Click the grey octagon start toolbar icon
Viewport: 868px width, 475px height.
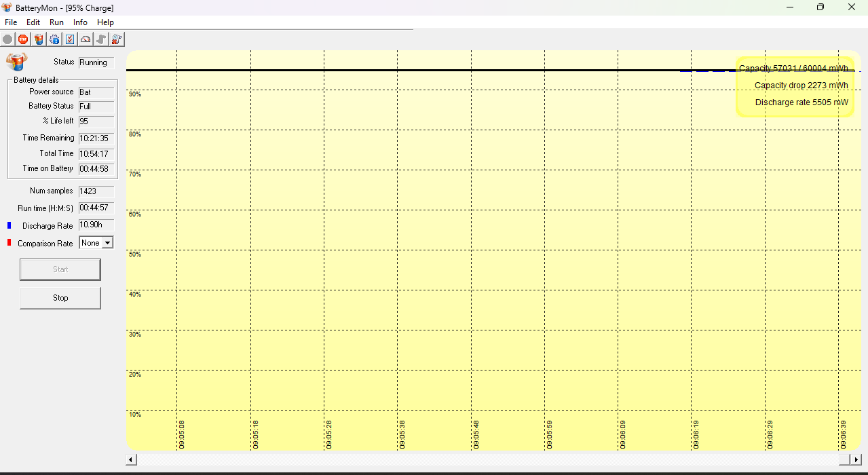click(x=7, y=39)
